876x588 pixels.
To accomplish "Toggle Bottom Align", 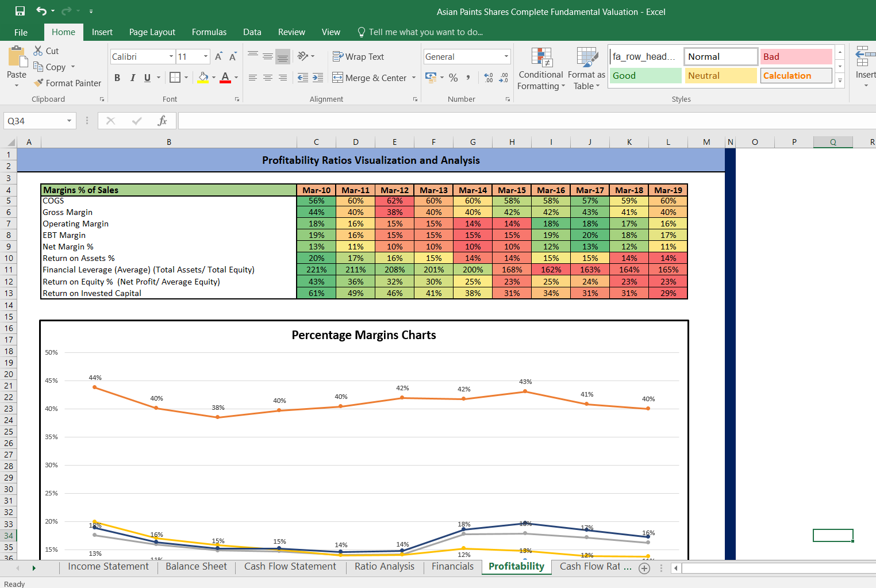I will [283, 56].
